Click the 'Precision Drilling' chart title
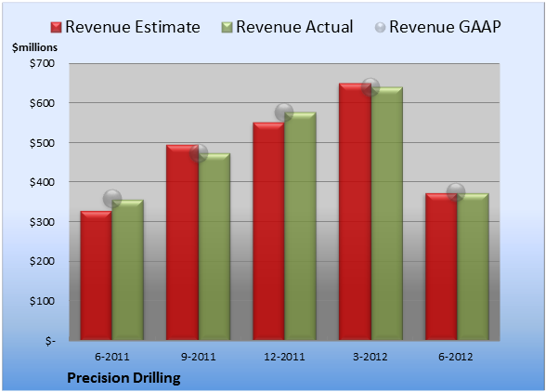This screenshot has height=392, width=546. point(124,378)
